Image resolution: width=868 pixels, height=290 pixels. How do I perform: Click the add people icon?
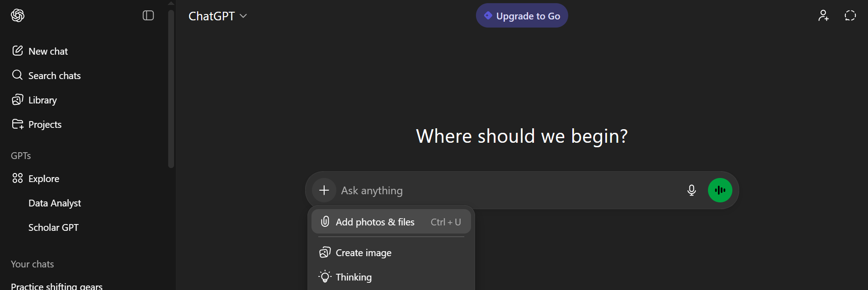coord(823,15)
